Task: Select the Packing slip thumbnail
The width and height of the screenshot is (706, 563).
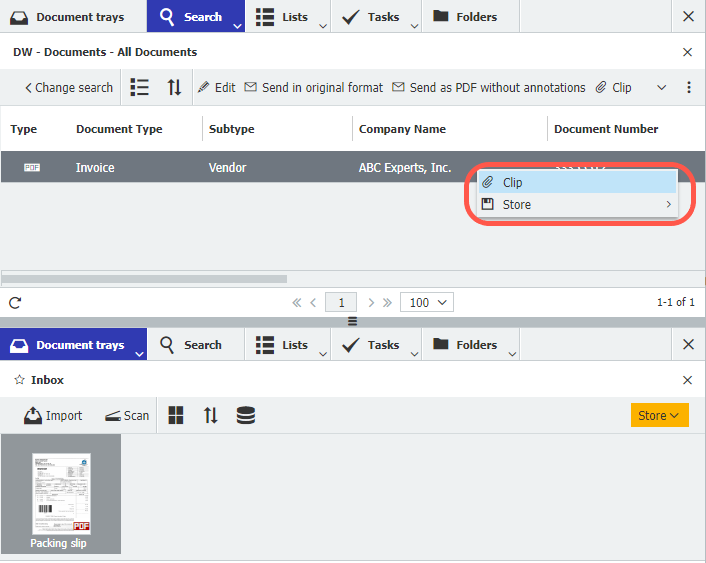Action: (61, 494)
